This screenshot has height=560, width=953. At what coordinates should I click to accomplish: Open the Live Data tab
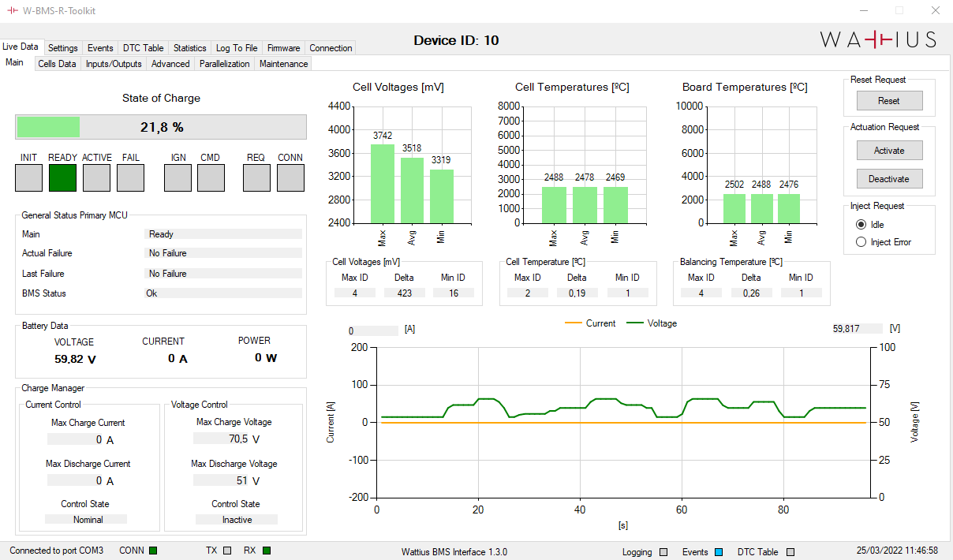[x=21, y=47]
